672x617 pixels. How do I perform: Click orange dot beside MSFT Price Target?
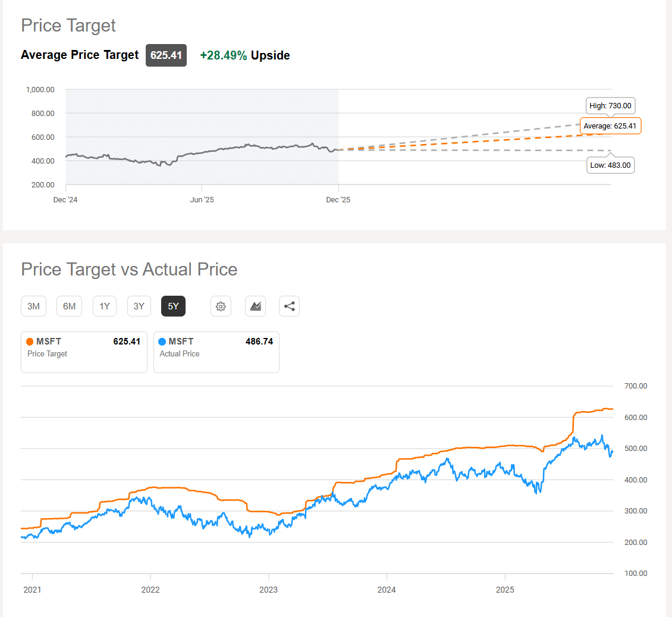[x=30, y=342]
